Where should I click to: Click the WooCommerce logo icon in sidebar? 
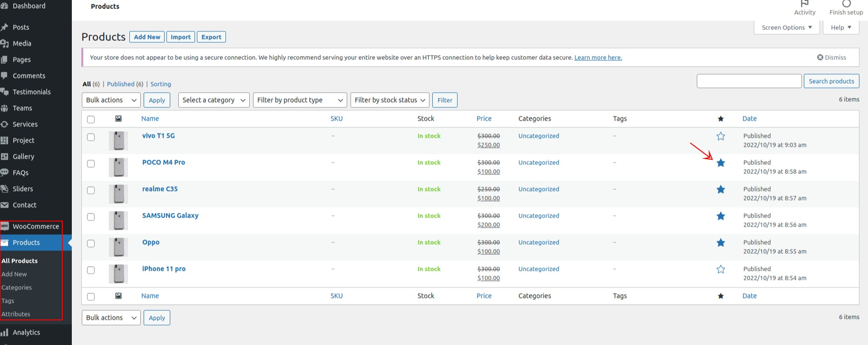[x=5, y=226]
